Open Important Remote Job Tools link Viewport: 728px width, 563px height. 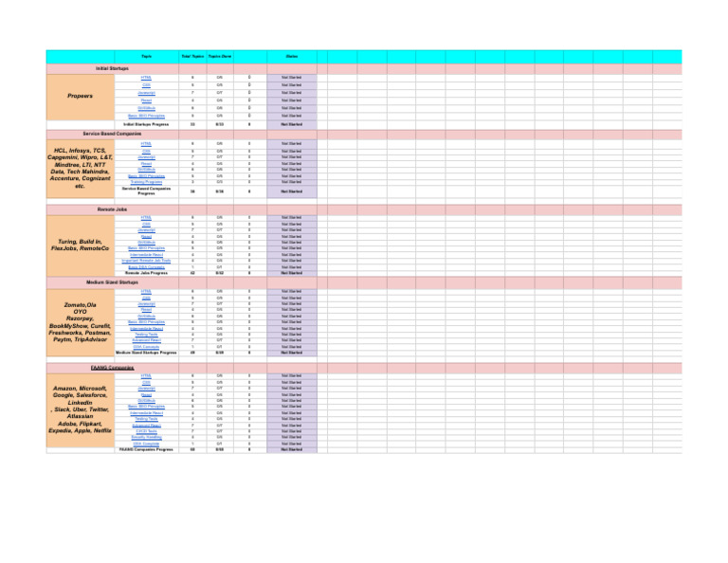pyautogui.click(x=146, y=261)
